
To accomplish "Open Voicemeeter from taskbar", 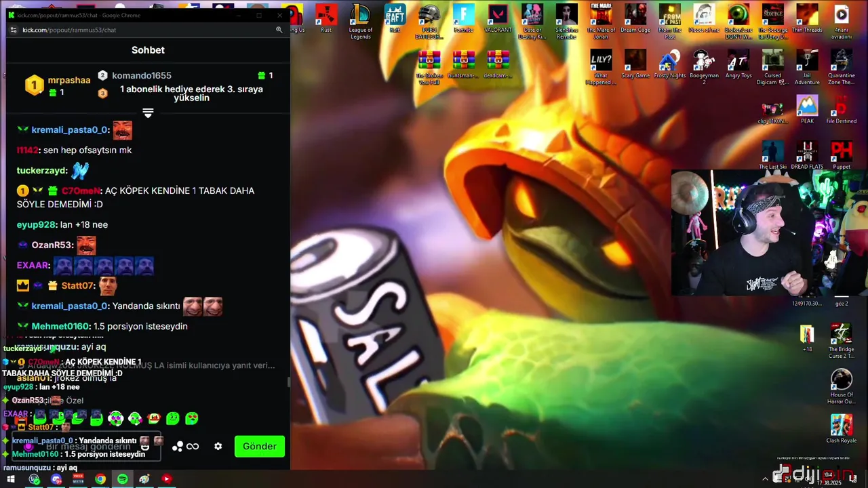I will click(78, 479).
